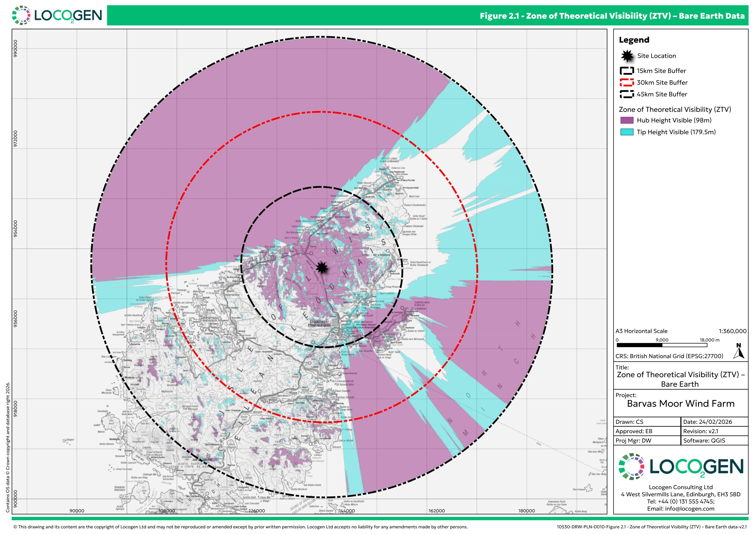This screenshot has height=535, width=756.
Task: Click the 'Tip Height Visible (179.5m)' label
Action: pos(676,132)
